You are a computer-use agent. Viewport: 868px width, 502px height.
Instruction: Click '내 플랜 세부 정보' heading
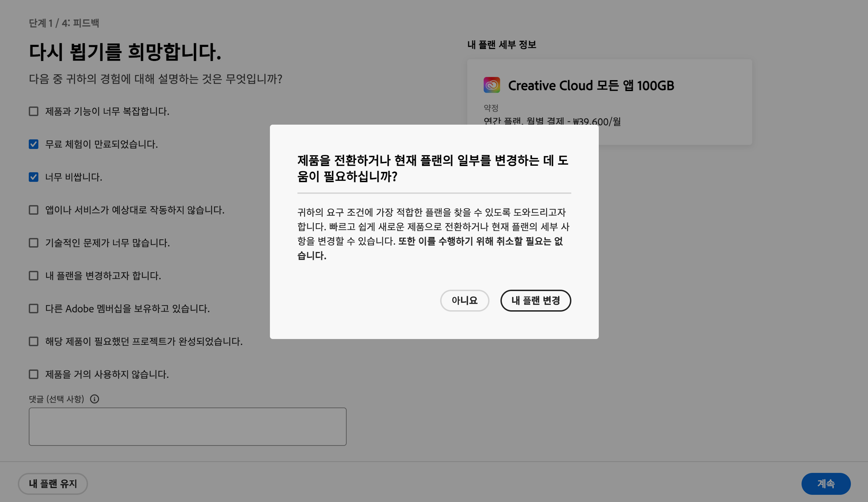501,45
